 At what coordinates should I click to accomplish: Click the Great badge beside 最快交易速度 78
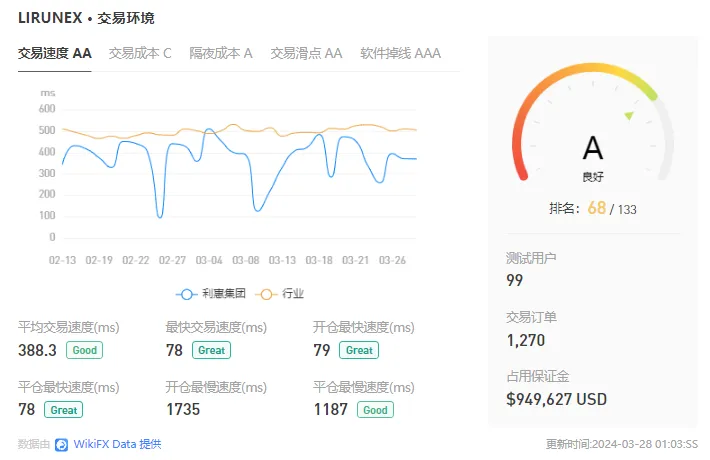click(211, 350)
